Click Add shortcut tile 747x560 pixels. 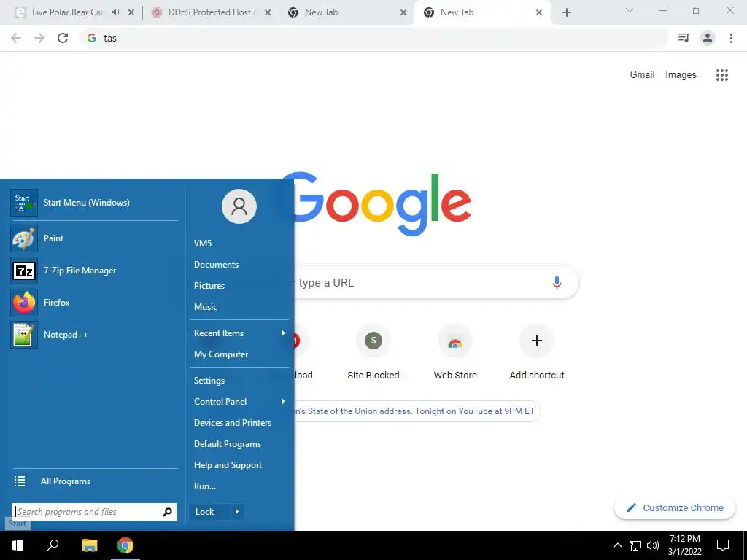pos(537,352)
